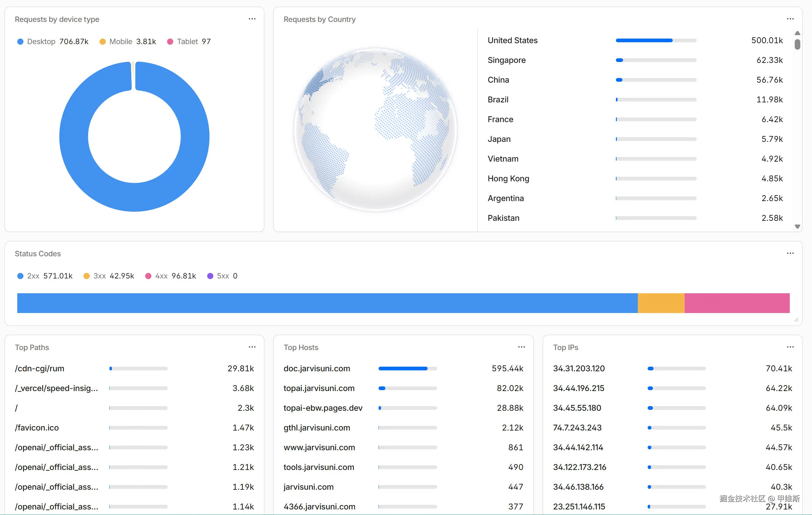Toggle 3xx series in status legend
812x515 pixels.
(x=109, y=276)
